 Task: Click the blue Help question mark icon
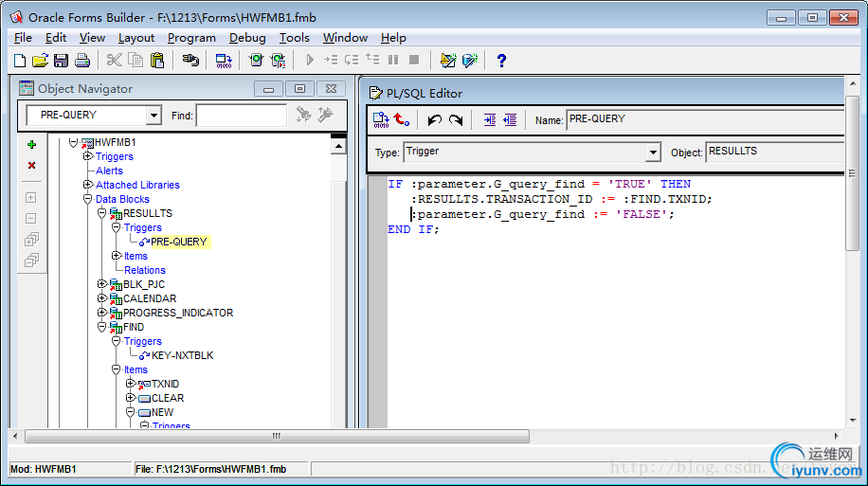[501, 61]
